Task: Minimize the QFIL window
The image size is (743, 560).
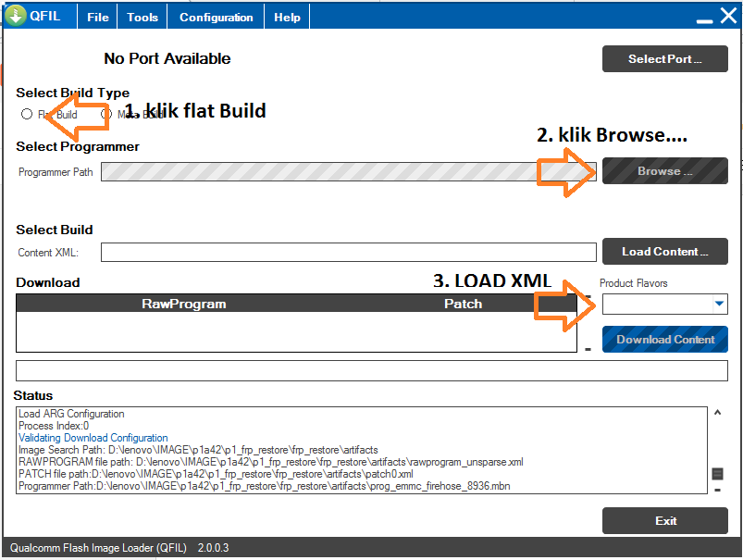Action: [x=704, y=21]
